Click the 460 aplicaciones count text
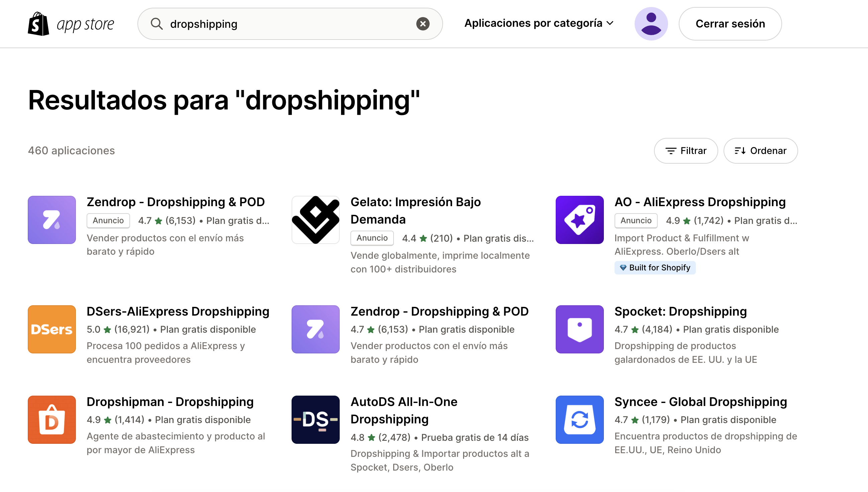This screenshot has height=492, width=868. tap(71, 151)
